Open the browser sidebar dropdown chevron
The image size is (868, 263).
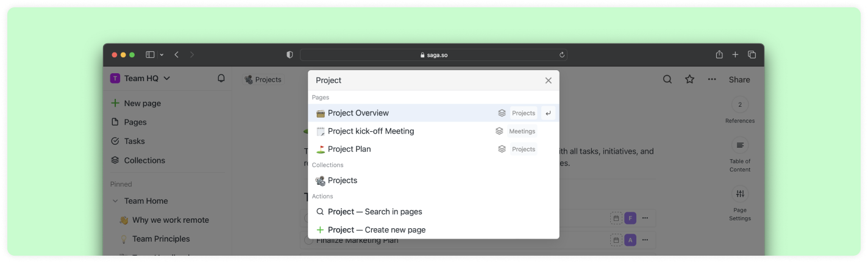162,55
